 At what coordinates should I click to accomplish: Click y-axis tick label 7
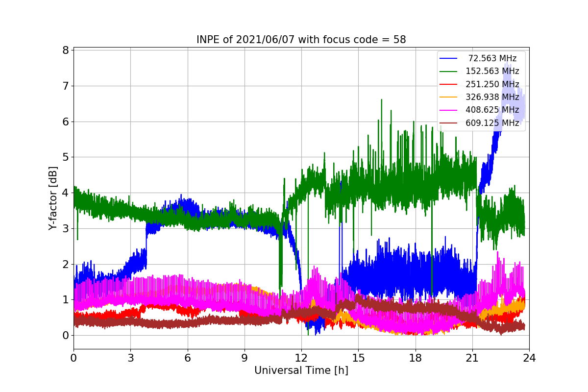coord(66,86)
